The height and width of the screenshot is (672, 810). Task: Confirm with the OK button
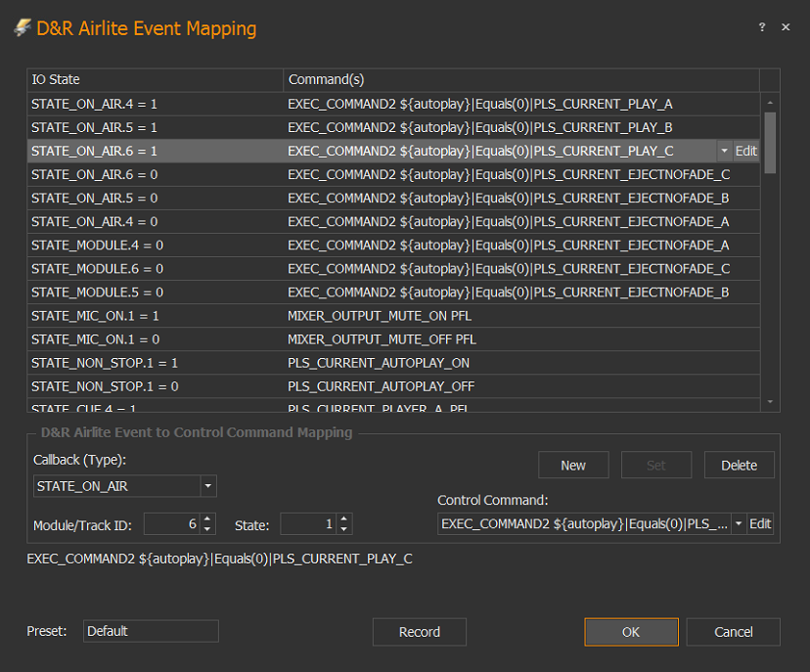631,632
